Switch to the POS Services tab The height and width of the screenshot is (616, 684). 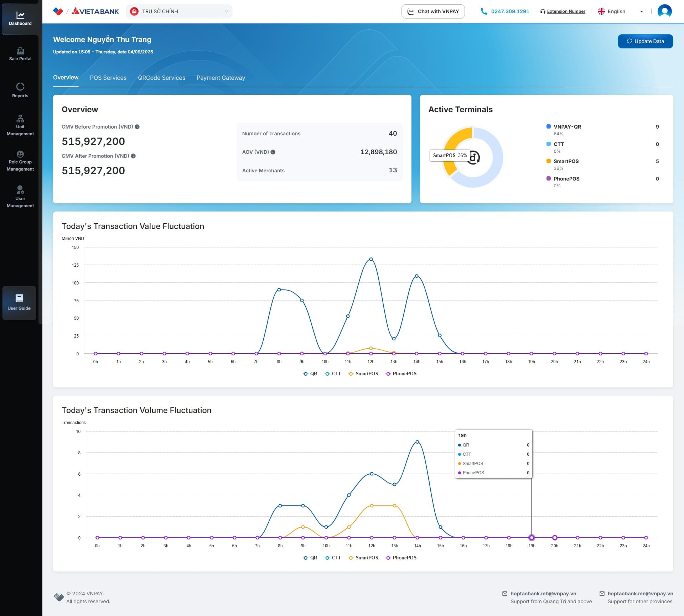pos(108,78)
